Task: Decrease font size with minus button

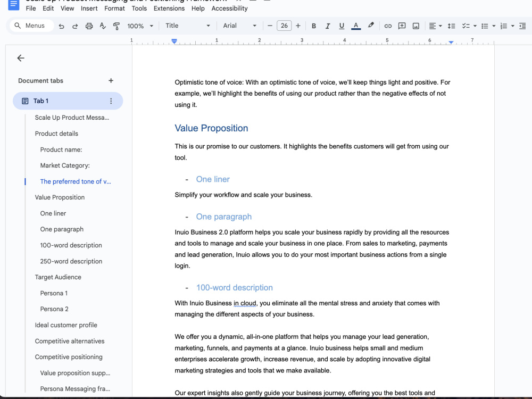Action: pyautogui.click(x=270, y=26)
